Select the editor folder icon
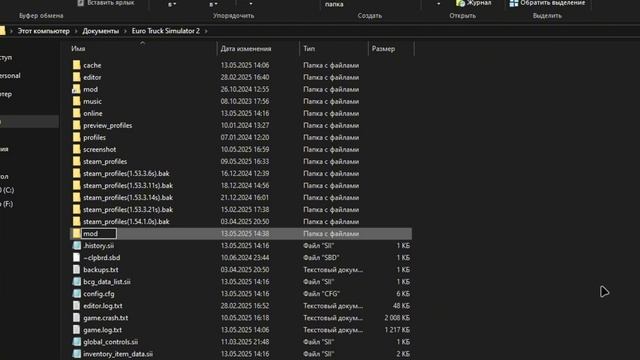The width and height of the screenshot is (640, 360). (x=76, y=77)
